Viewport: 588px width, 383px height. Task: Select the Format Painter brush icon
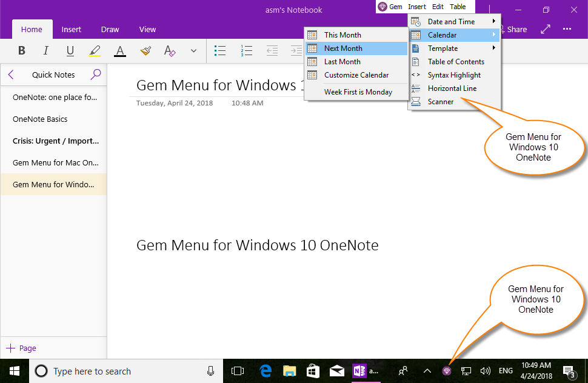pos(145,50)
